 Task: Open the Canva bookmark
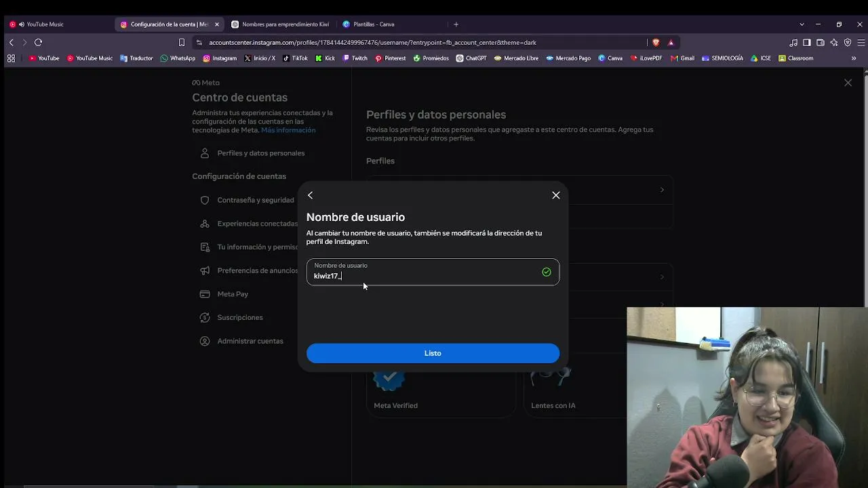pos(610,58)
